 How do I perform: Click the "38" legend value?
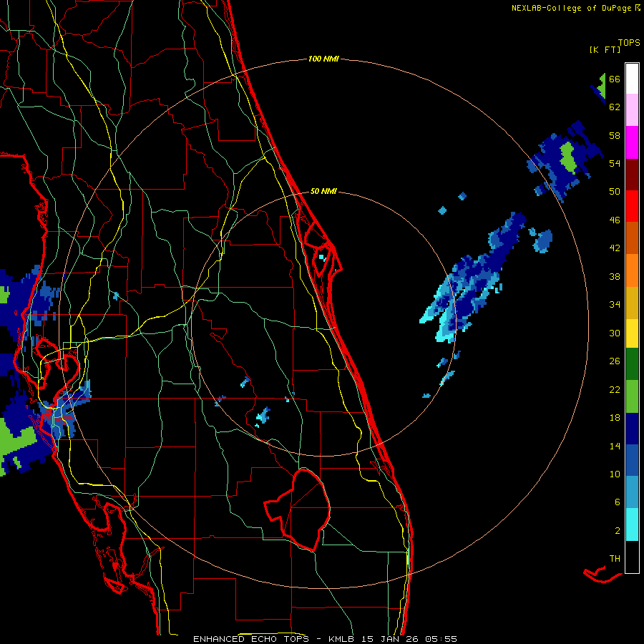point(615,276)
